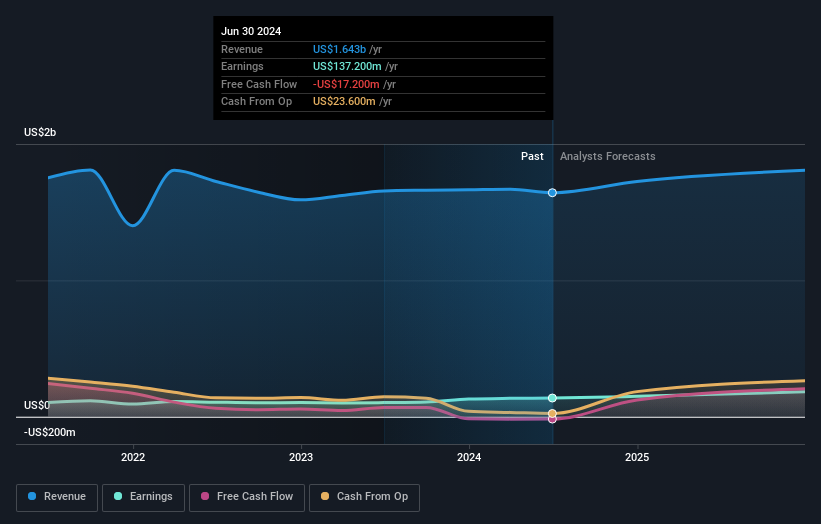Select the Revenue data point marker on chart
The width and height of the screenshot is (821, 524).
(552, 193)
